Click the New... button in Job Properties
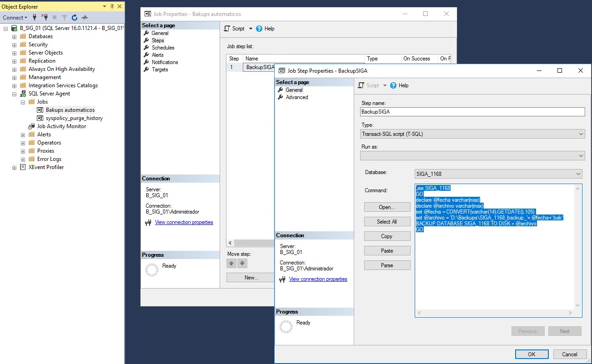 point(251,278)
